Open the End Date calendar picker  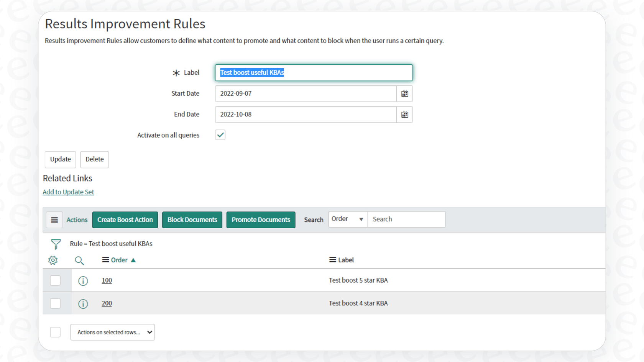tap(404, 114)
